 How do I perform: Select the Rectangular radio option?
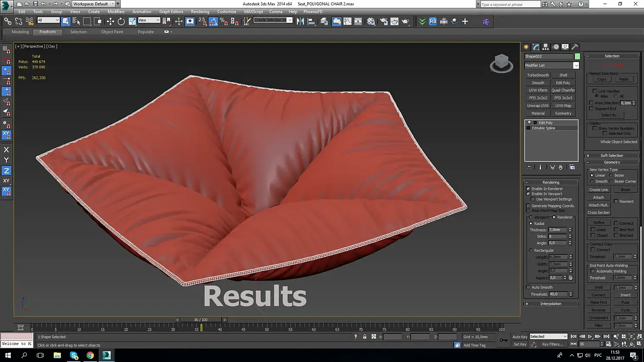(531, 250)
